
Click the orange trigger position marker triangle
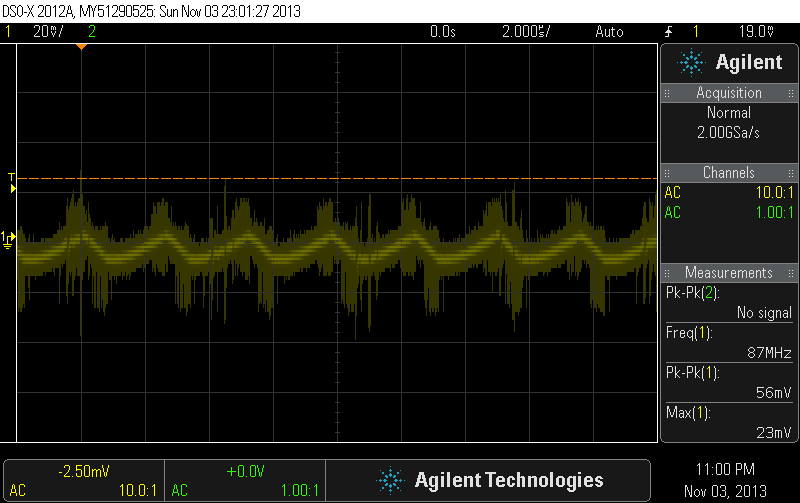pos(81,46)
